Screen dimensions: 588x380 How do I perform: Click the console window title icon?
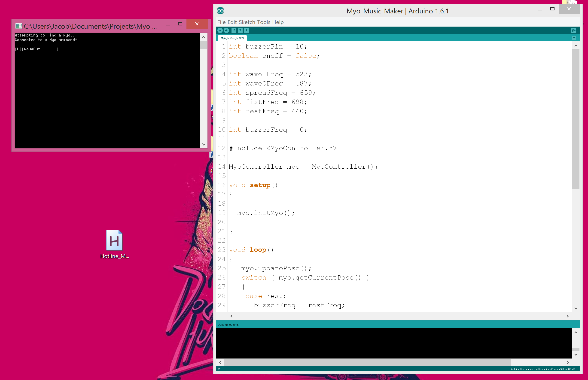pyautogui.click(x=18, y=26)
